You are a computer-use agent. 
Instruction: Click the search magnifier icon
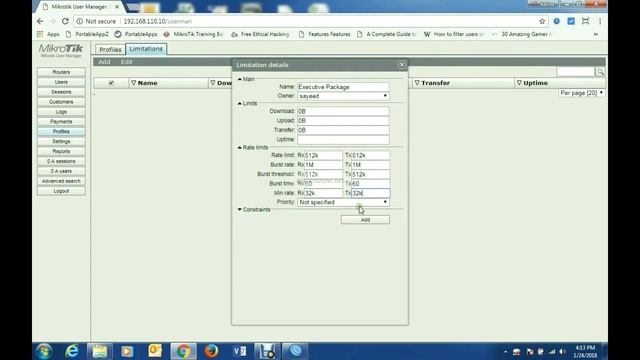[x=600, y=72]
